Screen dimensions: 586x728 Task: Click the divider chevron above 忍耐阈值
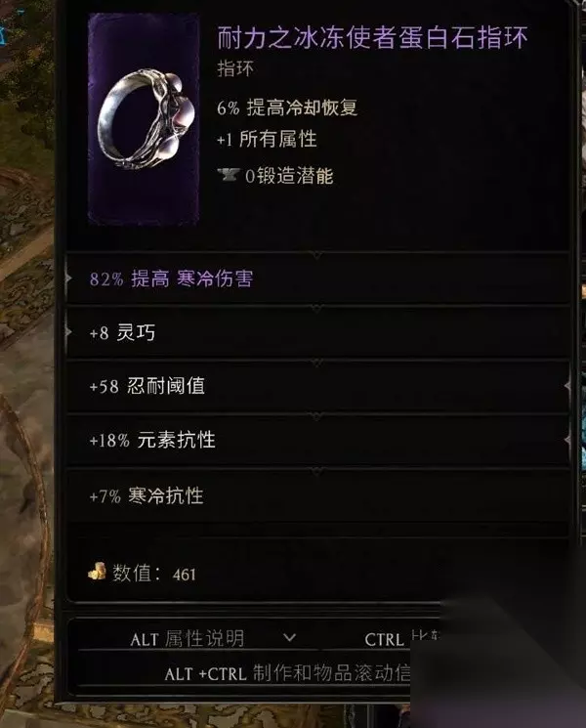[x=317, y=363]
